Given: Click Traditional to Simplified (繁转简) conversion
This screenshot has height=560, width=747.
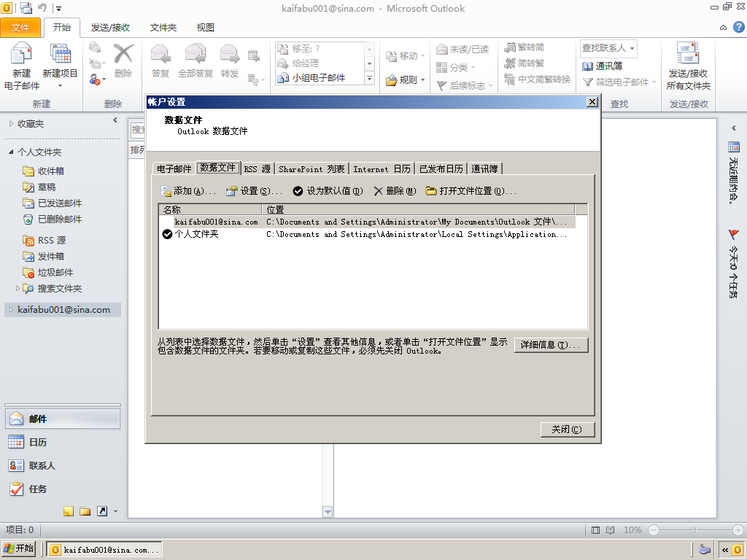Looking at the screenshot, I should click(524, 47).
